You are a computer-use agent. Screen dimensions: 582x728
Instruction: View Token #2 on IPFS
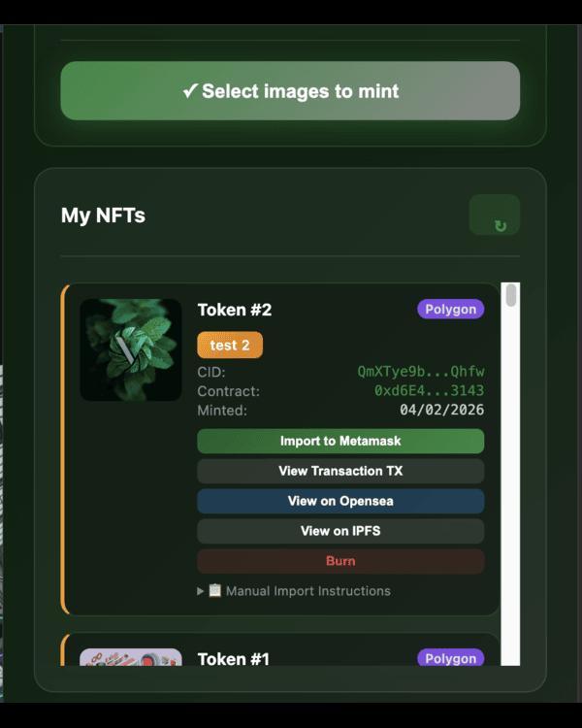pos(340,531)
